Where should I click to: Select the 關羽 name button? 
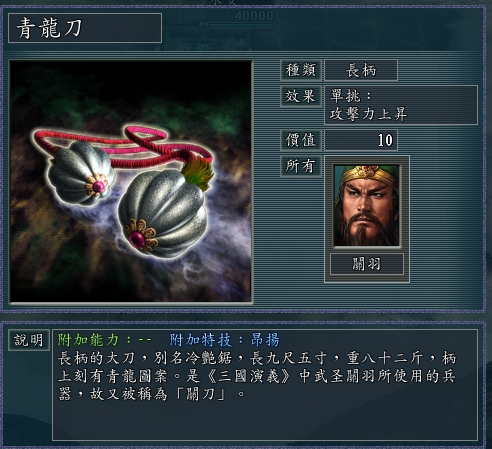click(367, 264)
